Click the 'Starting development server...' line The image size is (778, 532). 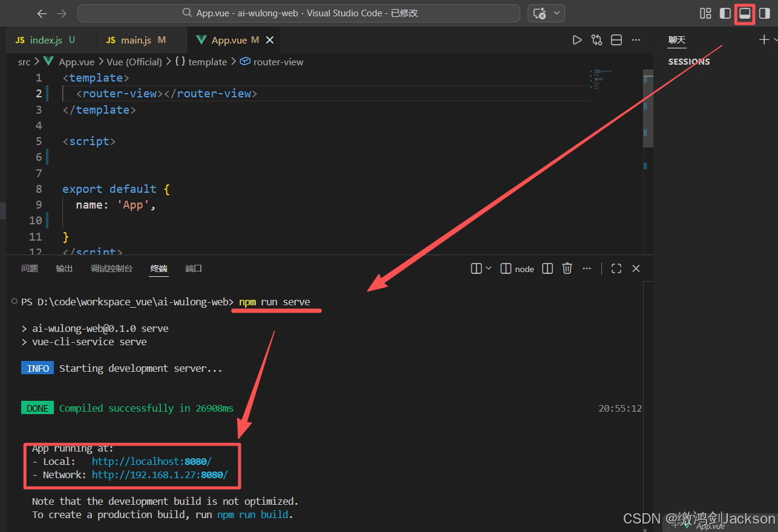pos(141,368)
